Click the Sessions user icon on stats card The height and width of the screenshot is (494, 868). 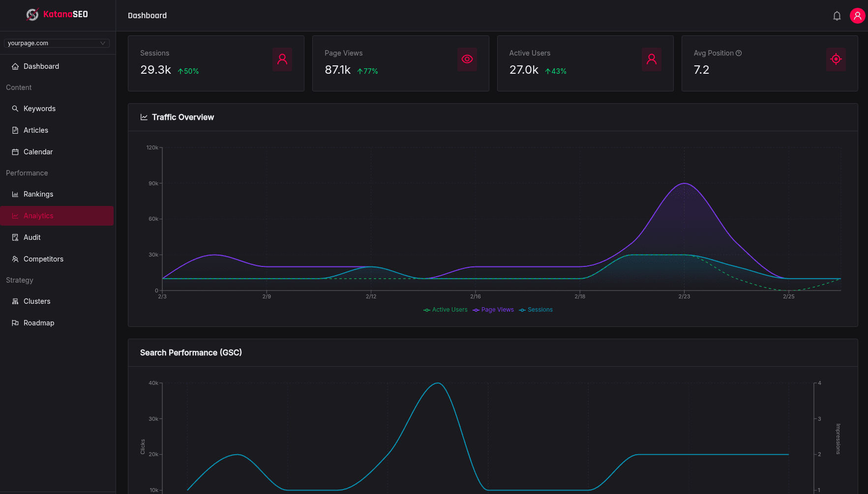tap(282, 59)
